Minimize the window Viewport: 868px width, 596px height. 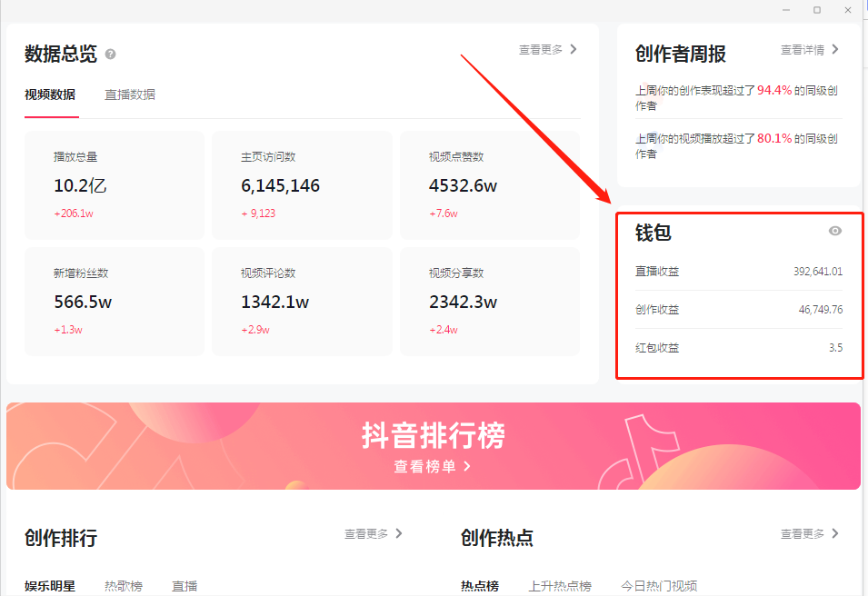pyautogui.click(x=786, y=10)
